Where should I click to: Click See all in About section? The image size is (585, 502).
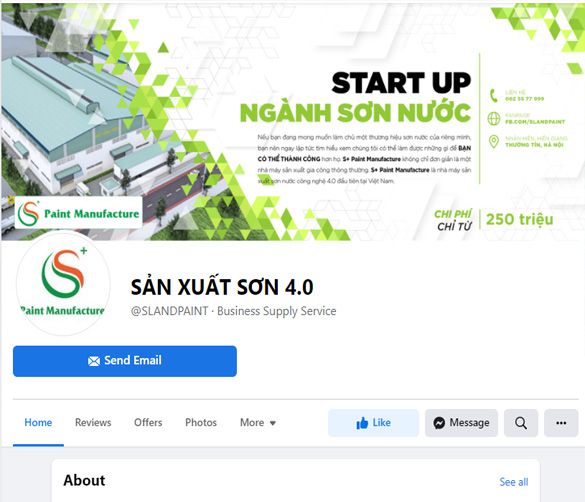(514, 482)
